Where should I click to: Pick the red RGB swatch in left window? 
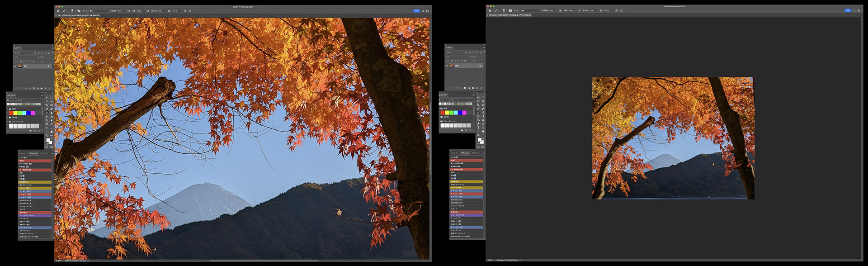tap(11, 113)
